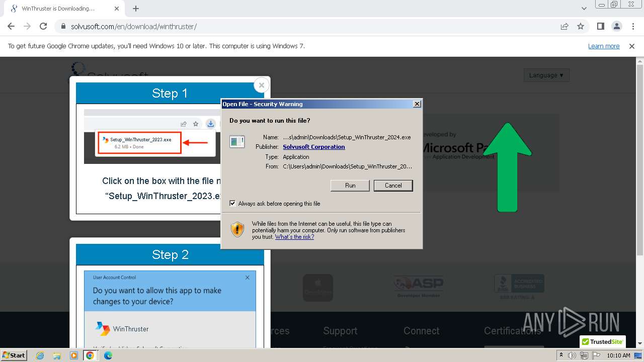Open the Action Center flag icon

(x=596, y=355)
